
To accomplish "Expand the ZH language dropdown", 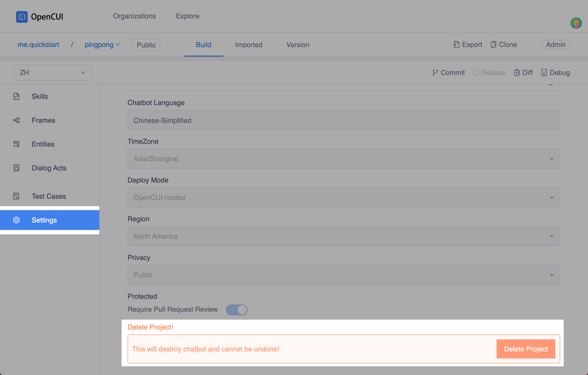I will [x=53, y=73].
